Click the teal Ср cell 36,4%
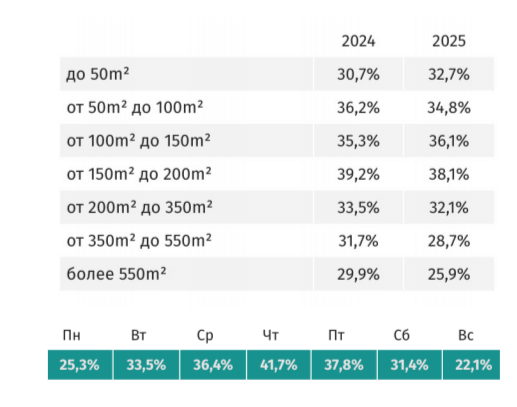Viewport: 517px width, 407px height. (213, 365)
